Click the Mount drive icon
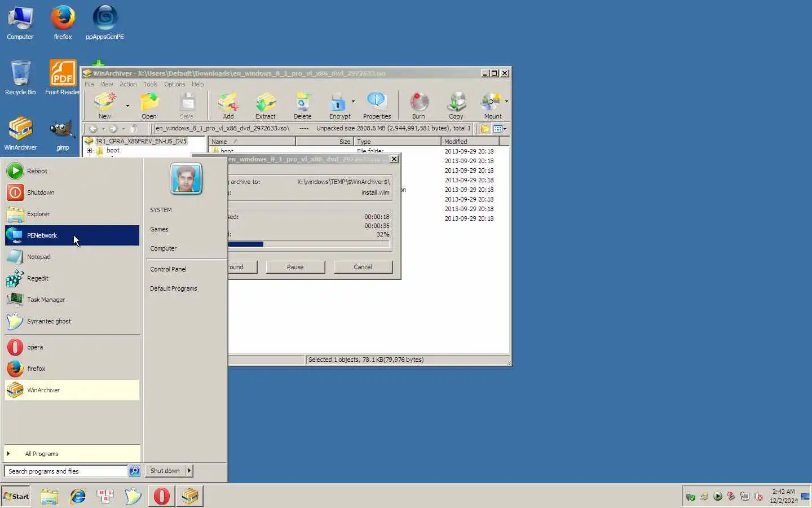This screenshot has width=812, height=508. click(x=491, y=102)
